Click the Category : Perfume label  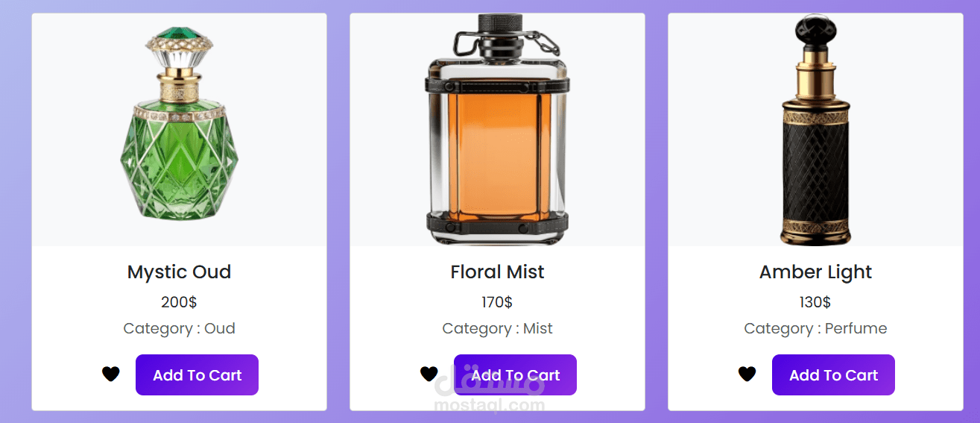pyautogui.click(x=815, y=328)
